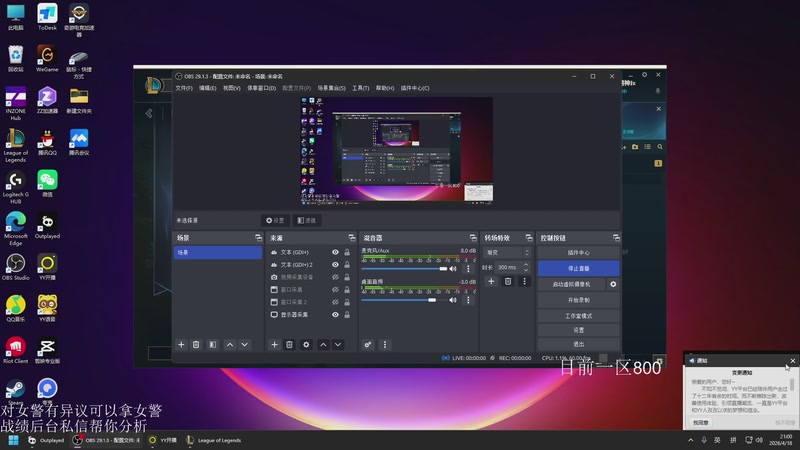
Task: Open advanced audio properties gears icon
Action: pos(368,345)
